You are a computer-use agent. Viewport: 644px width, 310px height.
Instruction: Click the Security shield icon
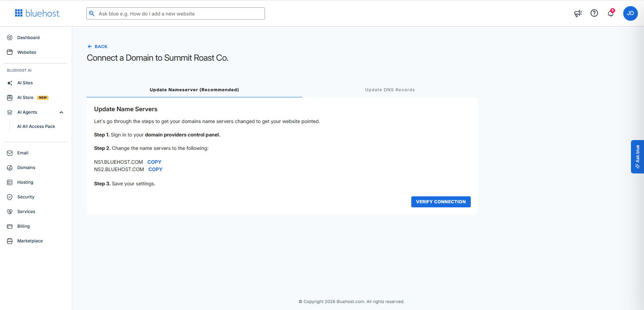10,197
